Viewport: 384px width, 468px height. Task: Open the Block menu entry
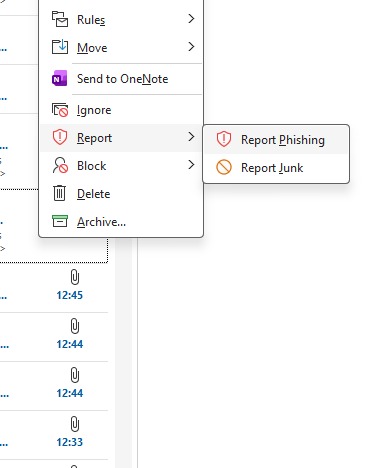(121, 166)
